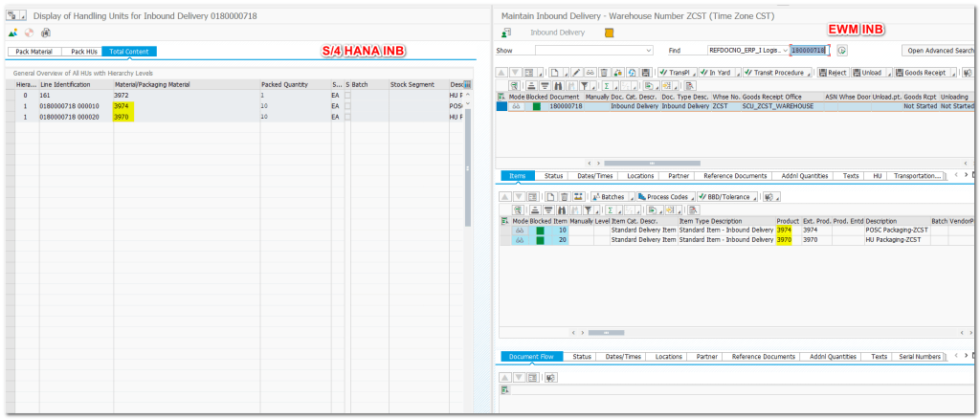The height and width of the screenshot is (419, 980).
Task: Toggle the S checkbox for material 3970 row
Action: click(x=349, y=117)
